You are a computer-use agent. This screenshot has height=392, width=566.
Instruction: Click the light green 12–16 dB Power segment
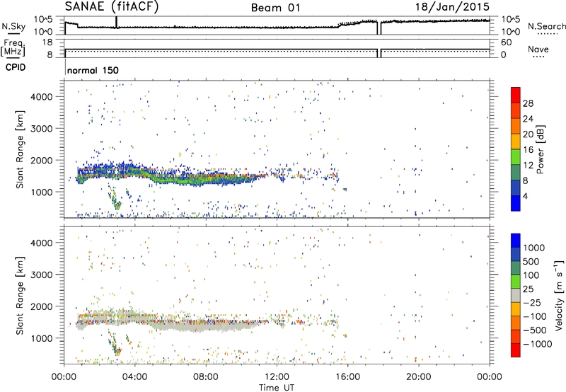point(516,156)
